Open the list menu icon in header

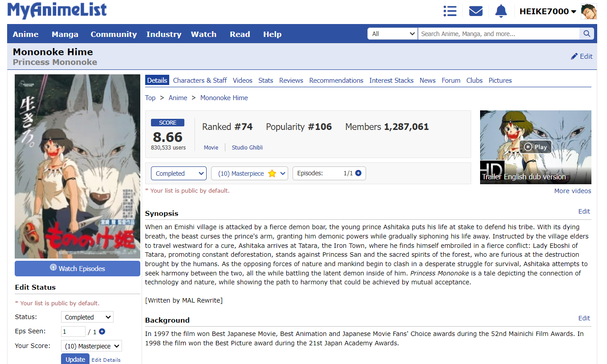coord(450,11)
